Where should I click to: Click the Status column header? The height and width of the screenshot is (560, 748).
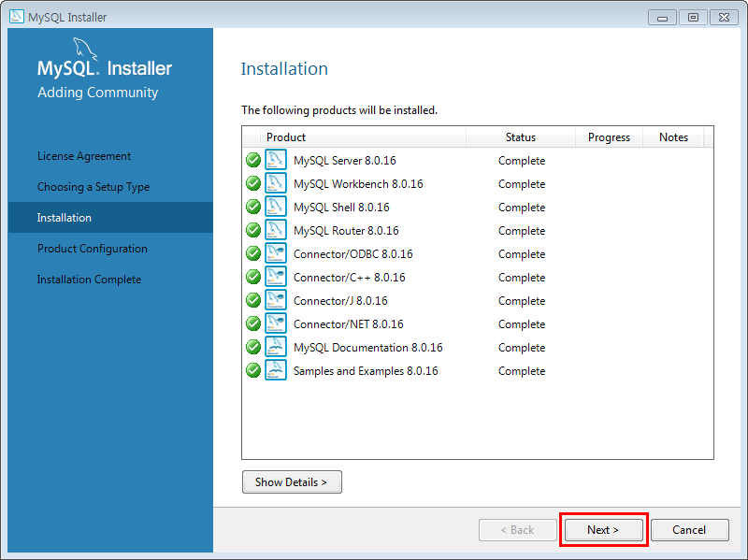[x=521, y=137]
